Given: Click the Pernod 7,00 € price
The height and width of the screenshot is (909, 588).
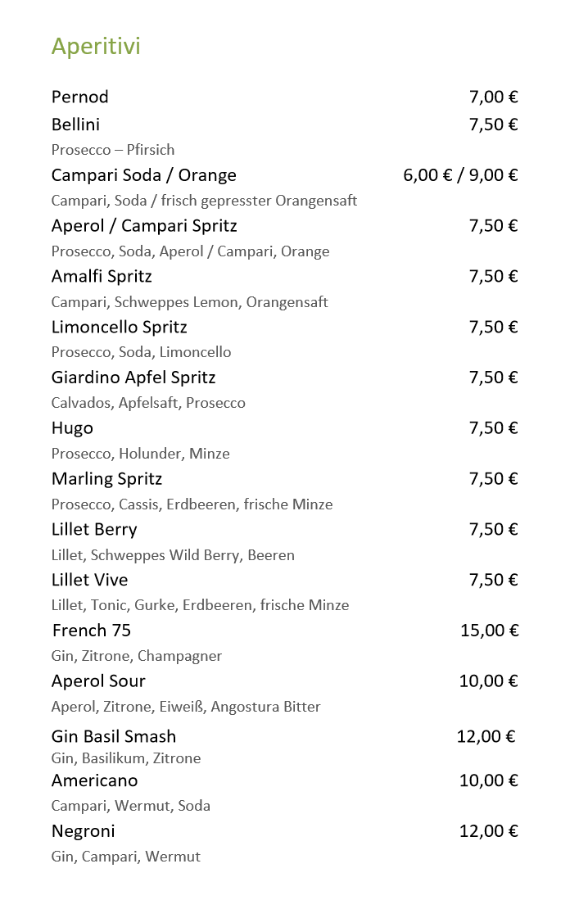Looking at the screenshot, I should 493,97.
